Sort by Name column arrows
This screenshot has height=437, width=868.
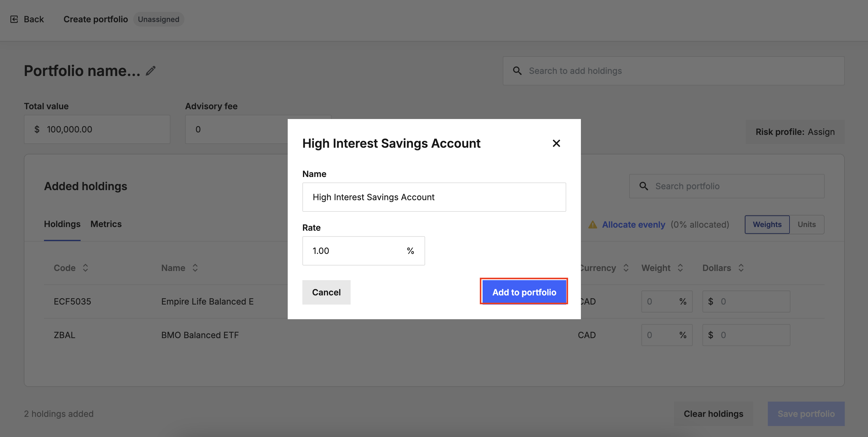pos(195,268)
